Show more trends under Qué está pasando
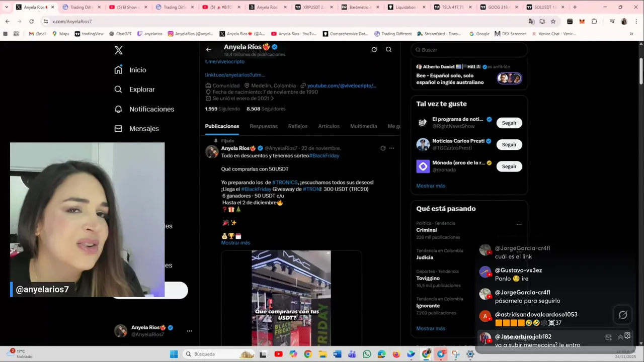 coord(431,328)
